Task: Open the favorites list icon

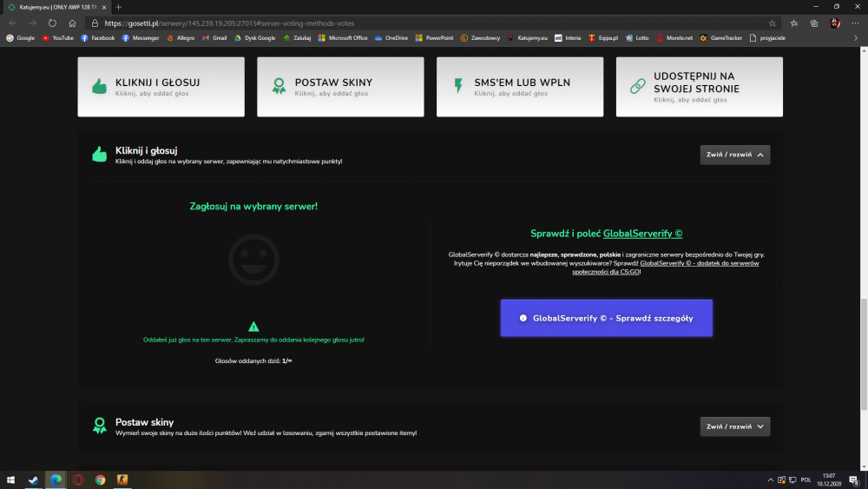Action: click(x=794, y=23)
